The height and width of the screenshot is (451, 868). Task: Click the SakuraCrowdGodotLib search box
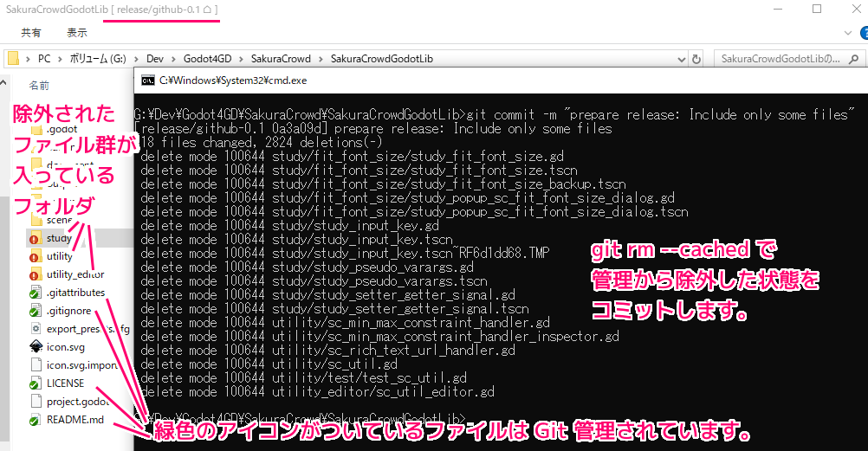coord(784,59)
